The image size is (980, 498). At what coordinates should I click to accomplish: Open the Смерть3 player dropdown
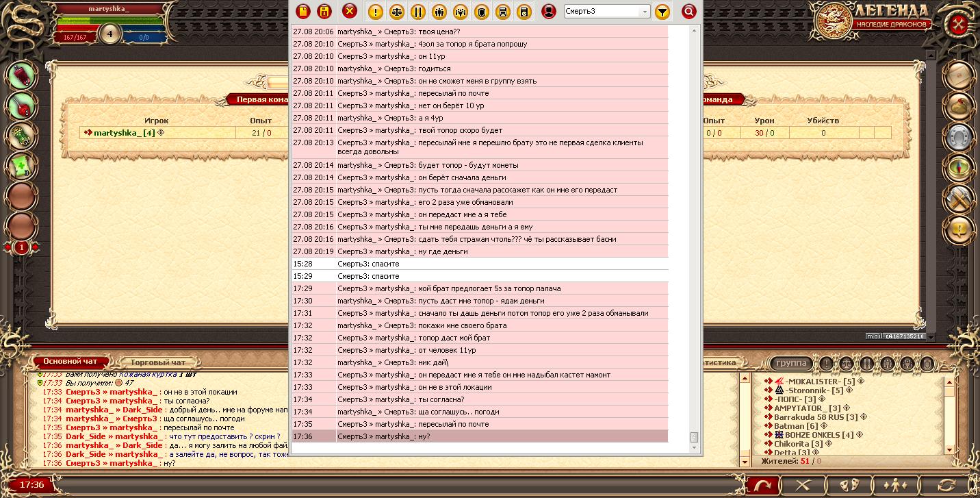(607, 11)
